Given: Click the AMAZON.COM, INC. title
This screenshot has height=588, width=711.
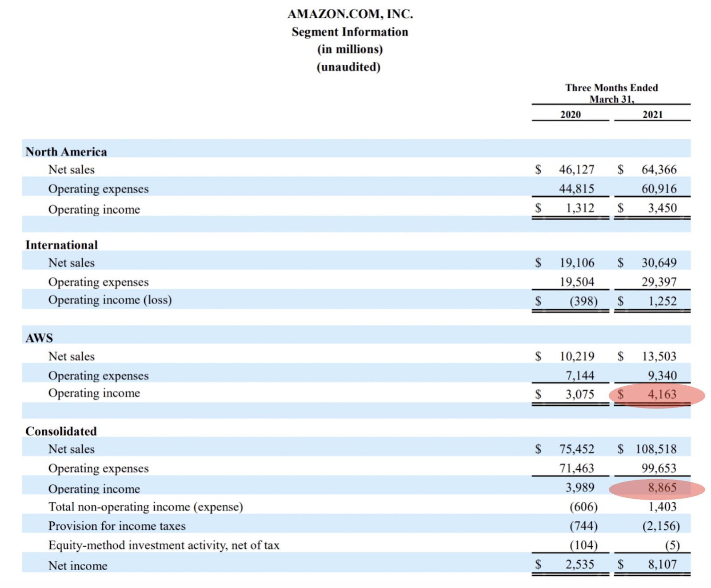Looking at the screenshot, I should point(350,14).
